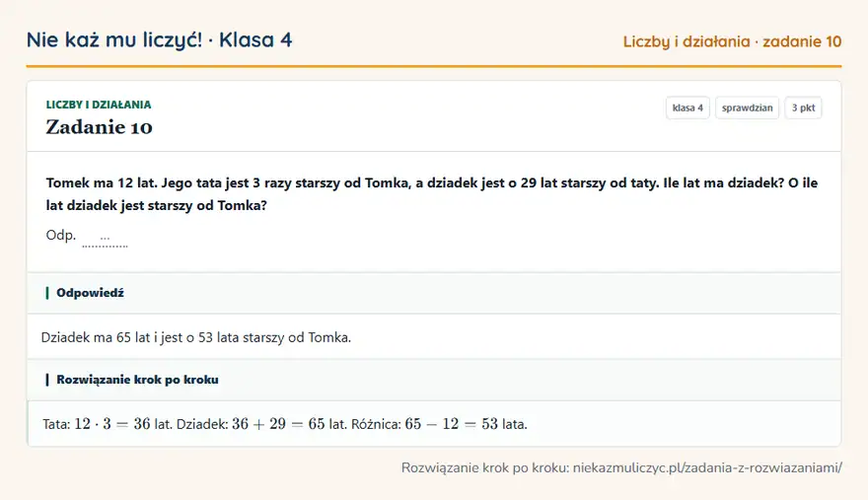Click the '3 pkt' points badge
Image resolution: width=868 pixels, height=500 pixels.
tap(803, 107)
